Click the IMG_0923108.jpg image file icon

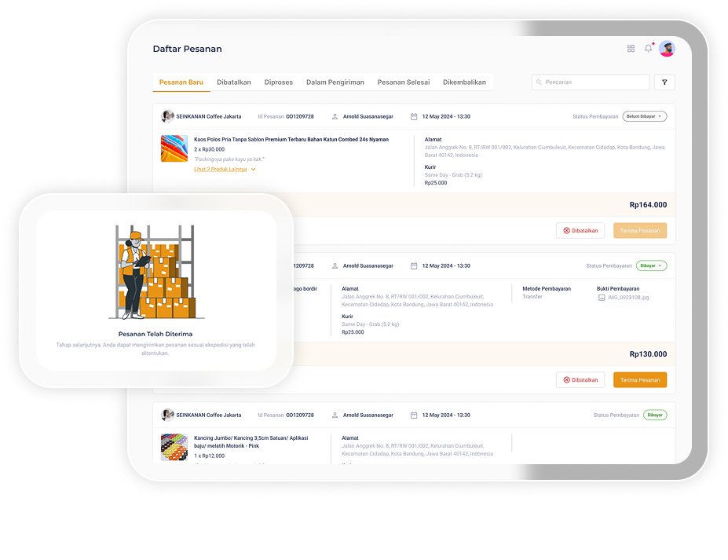[602, 298]
